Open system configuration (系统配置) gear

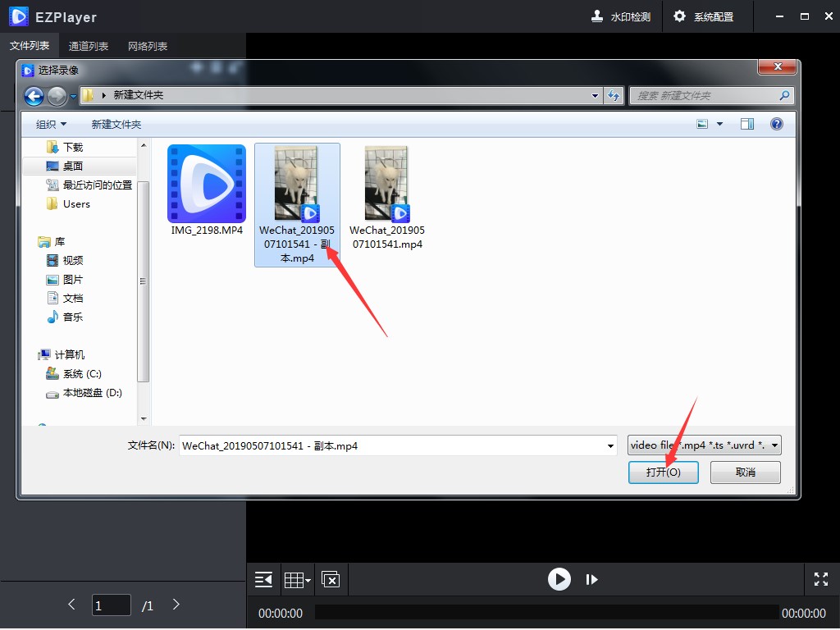click(x=703, y=16)
